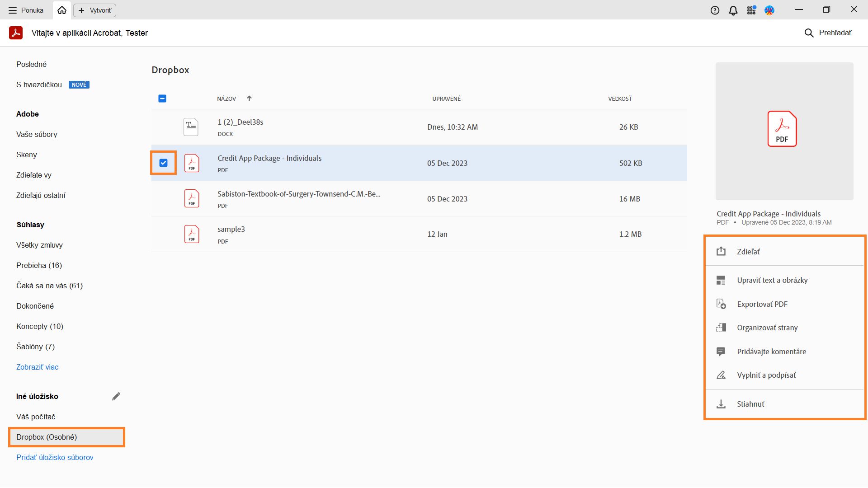The width and height of the screenshot is (868, 488).
Task: Click the Stiahnuť download option
Action: (x=750, y=404)
